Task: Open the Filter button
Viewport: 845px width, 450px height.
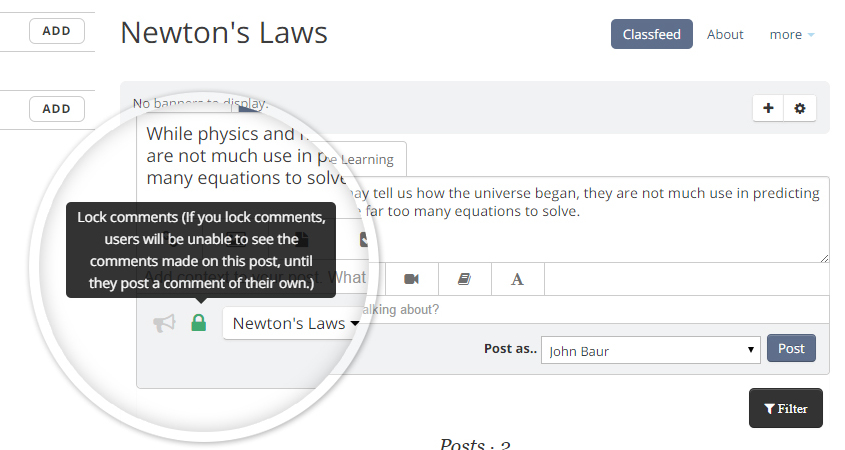Action: [x=786, y=409]
